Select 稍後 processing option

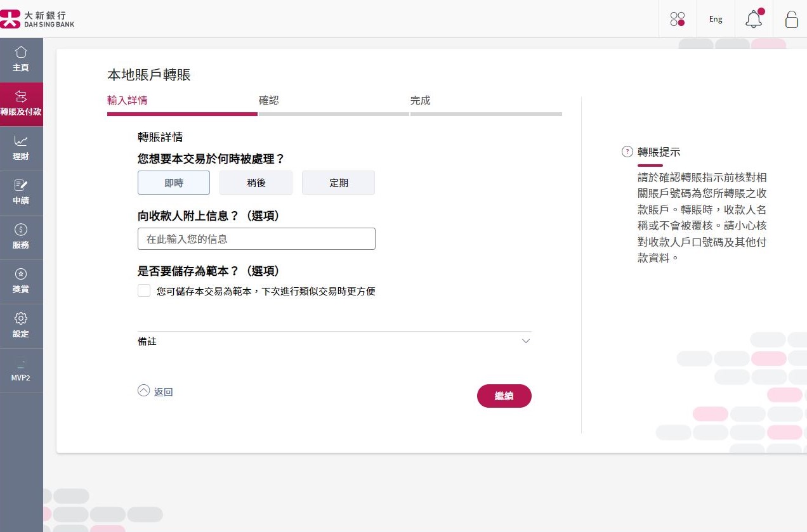tap(256, 183)
